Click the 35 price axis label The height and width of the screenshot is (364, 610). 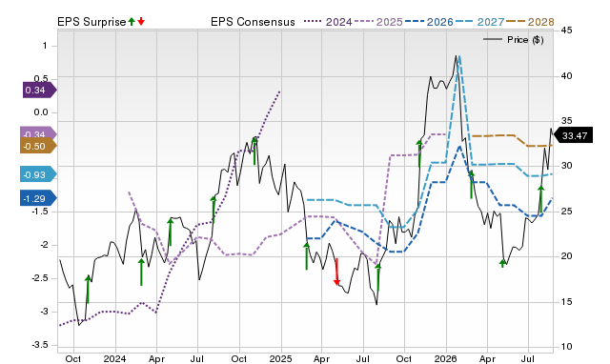[567, 121]
